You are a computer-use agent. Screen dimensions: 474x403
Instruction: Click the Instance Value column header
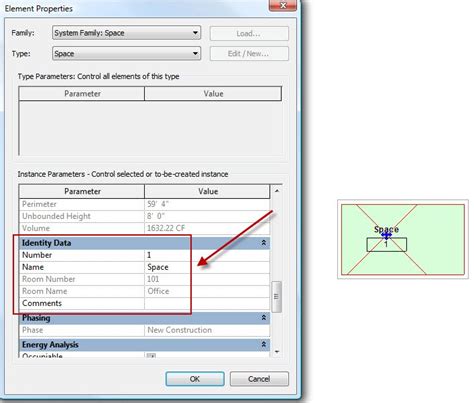tap(207, 191)
